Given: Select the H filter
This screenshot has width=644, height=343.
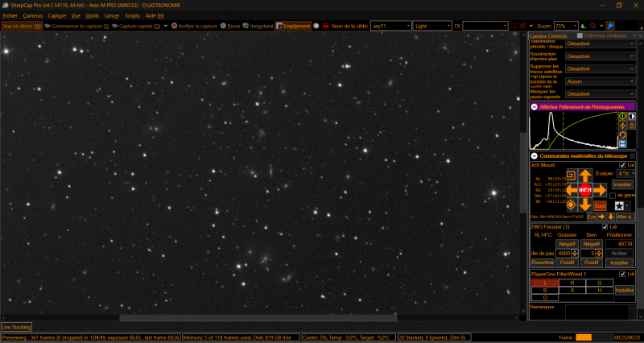Looking at the screenshot, I should [x=599, y=291].
